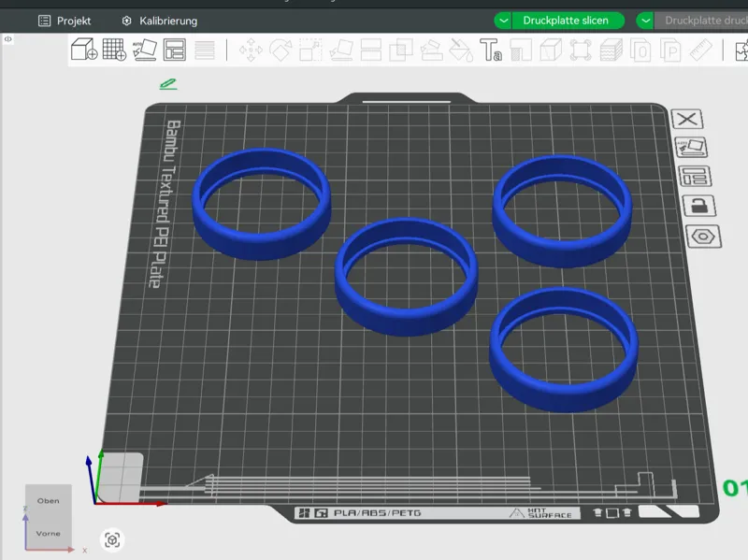Screen dimensions: 748x560
Task: Click the corner-handles bounding box toolbar icon
Action: (x=581, y=50)
